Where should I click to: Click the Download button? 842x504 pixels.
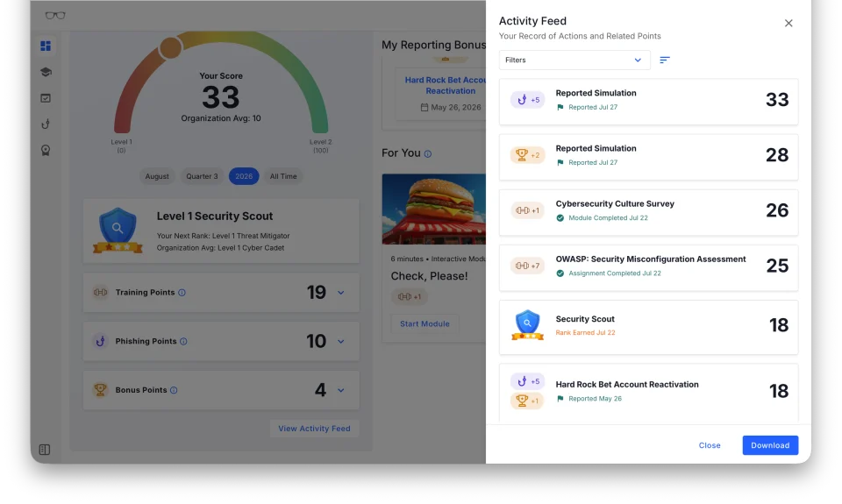770,445
